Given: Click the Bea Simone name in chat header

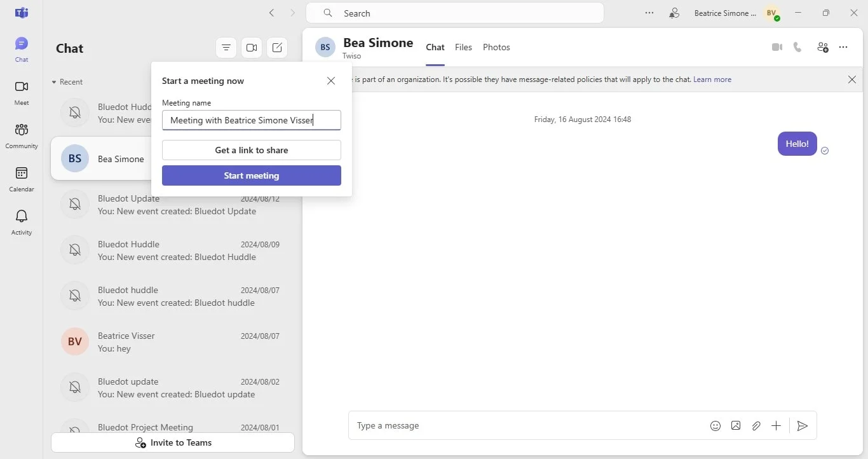Looking at the screenshot, I should tap(378, 43).
